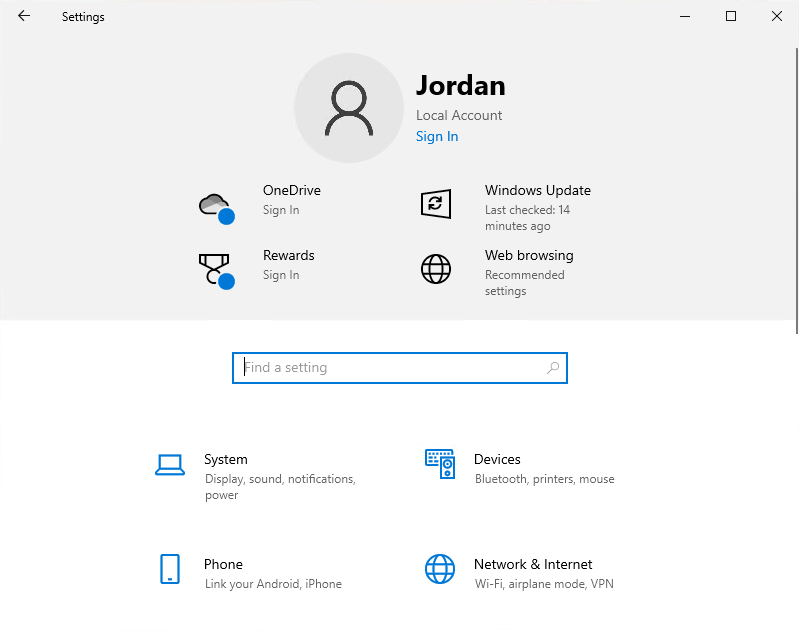Open the Network & Internet heading text

click(533, 565)
